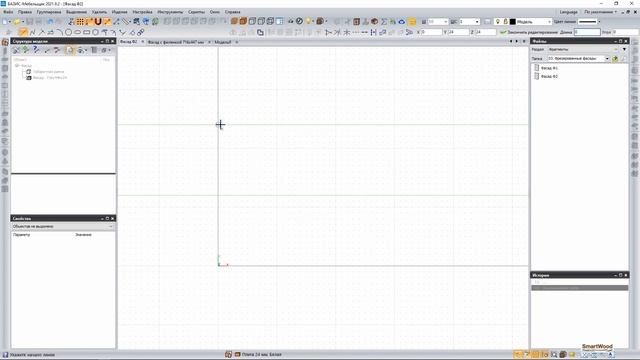Click the brown solid box view icon
This screenshot has width=640, height=360.
pyautogui.click(x=234, y=21)
